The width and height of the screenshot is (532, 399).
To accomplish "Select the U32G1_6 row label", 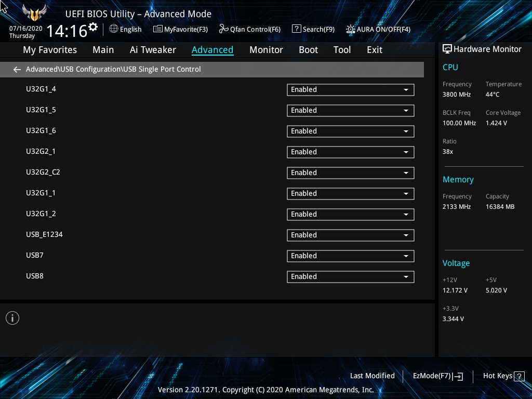I will click(x=41, y=130).
